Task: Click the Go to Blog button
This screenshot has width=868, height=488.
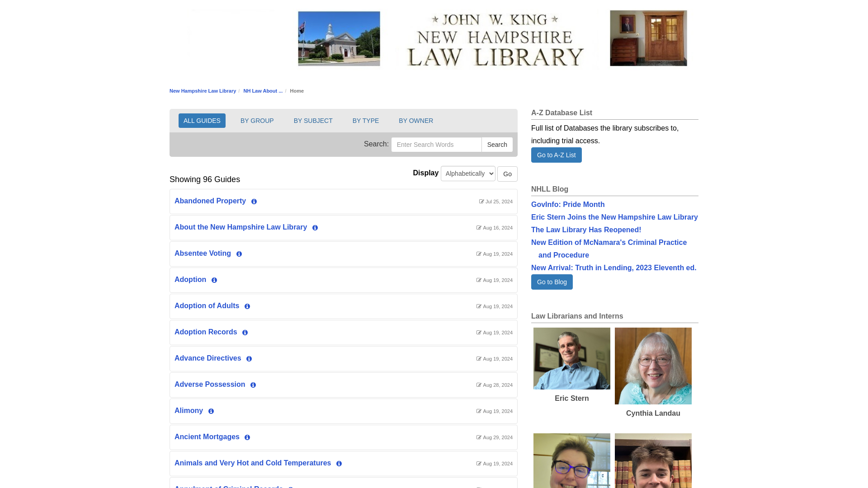Action: pos(552,282)
